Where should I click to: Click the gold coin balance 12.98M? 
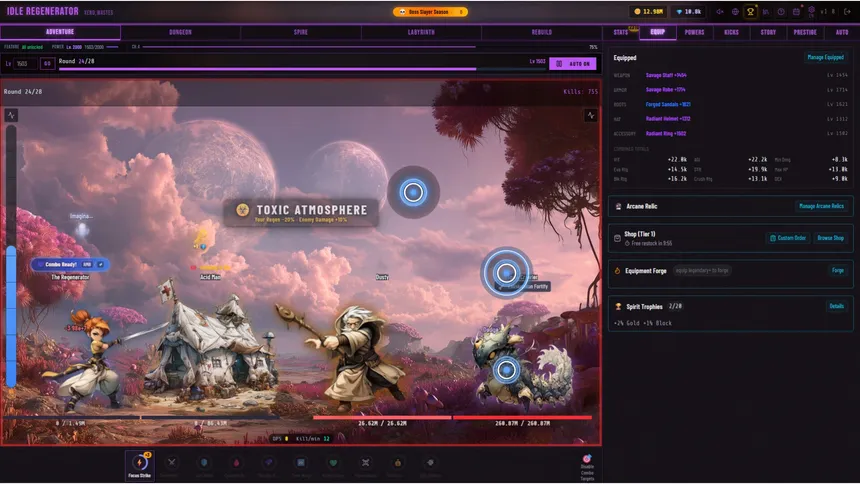tap(648, 12)
